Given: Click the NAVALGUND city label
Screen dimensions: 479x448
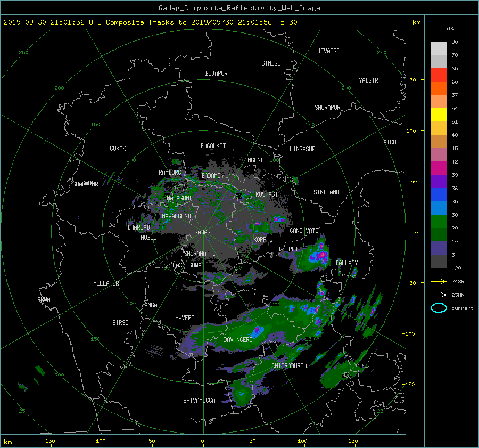Looking at the screenshot, I should click(x=176, y=216).
